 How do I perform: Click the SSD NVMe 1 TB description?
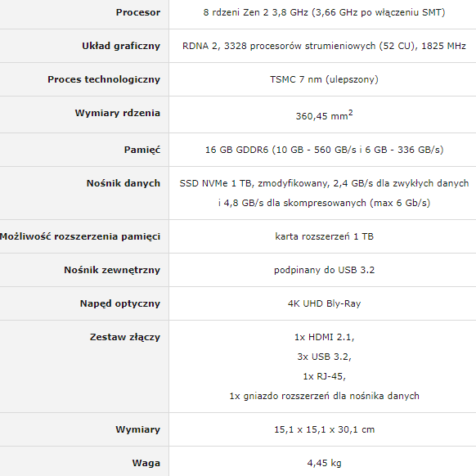point(324,193)
